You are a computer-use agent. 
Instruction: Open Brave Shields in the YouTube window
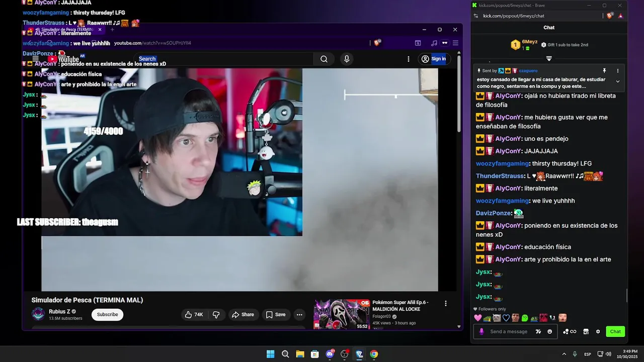click(377, 43)
